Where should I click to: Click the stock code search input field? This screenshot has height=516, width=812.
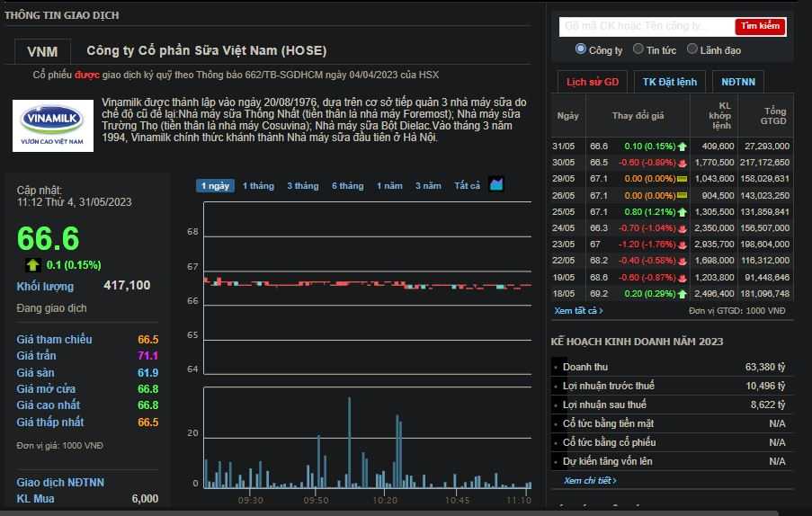646,27
